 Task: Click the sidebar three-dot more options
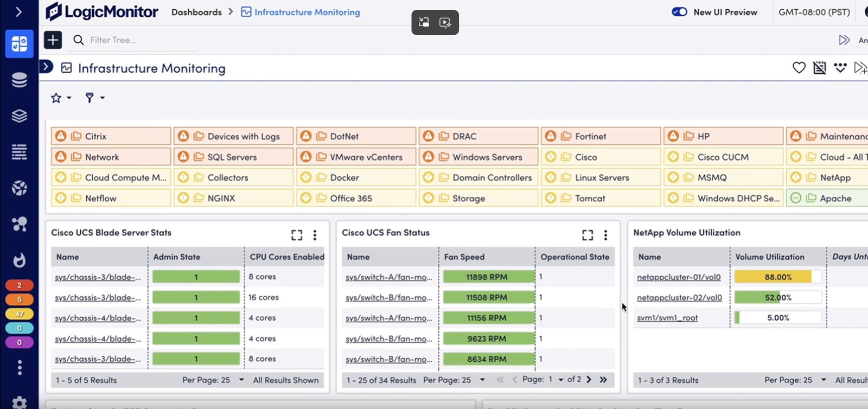click(x=20, y=368)
